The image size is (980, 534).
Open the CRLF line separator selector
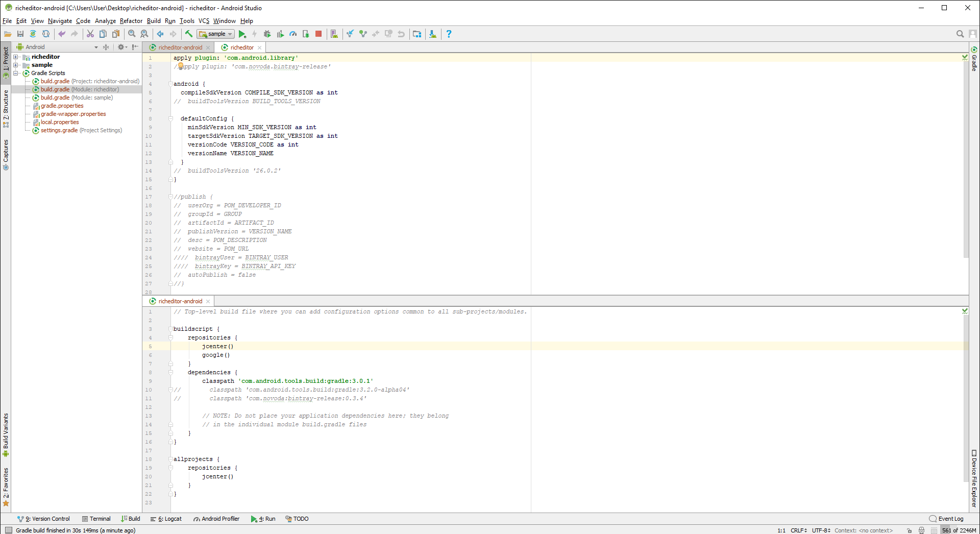point(799,530)
